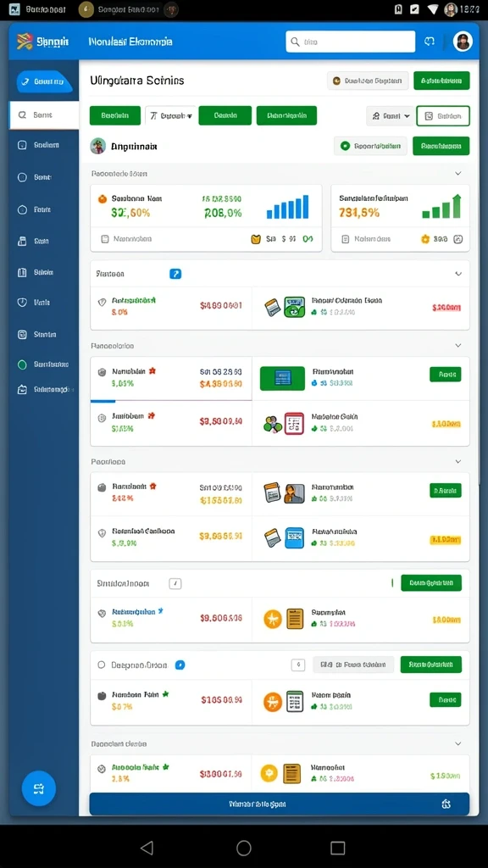Click the refresh icon beside the header search box

[430, 42]
